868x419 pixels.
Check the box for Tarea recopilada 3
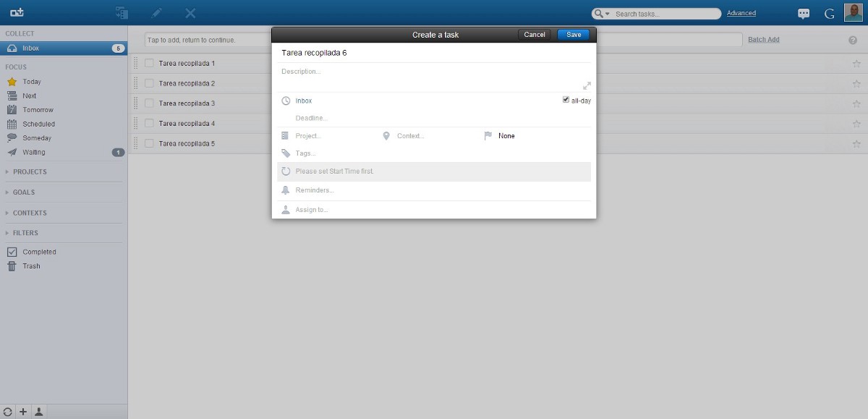[149, 103]
